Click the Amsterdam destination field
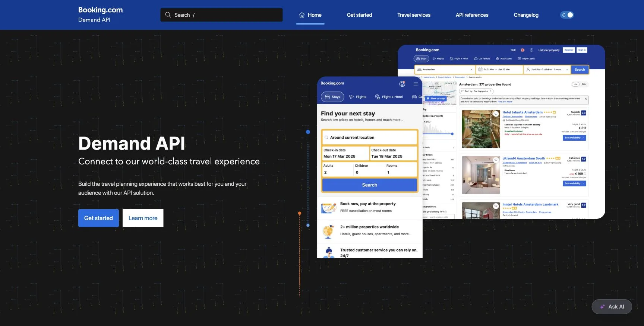 pyautogui.click(x=445, y=70)
